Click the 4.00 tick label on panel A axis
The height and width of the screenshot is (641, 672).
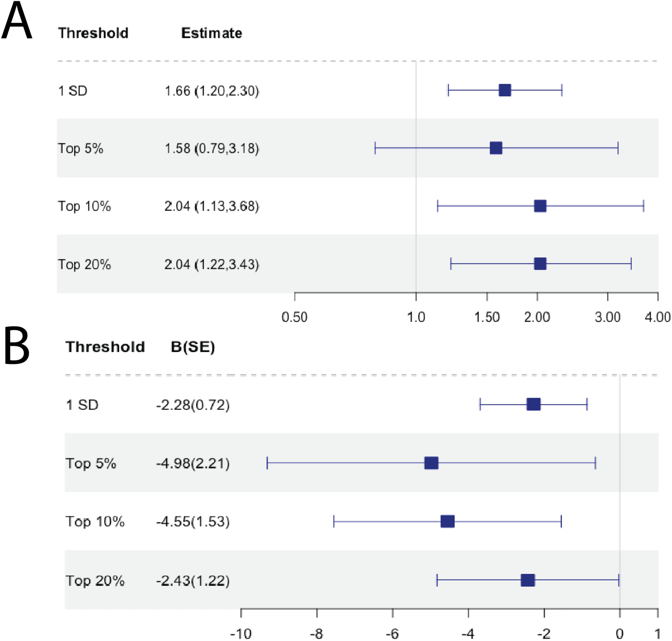tap(658, 317)
